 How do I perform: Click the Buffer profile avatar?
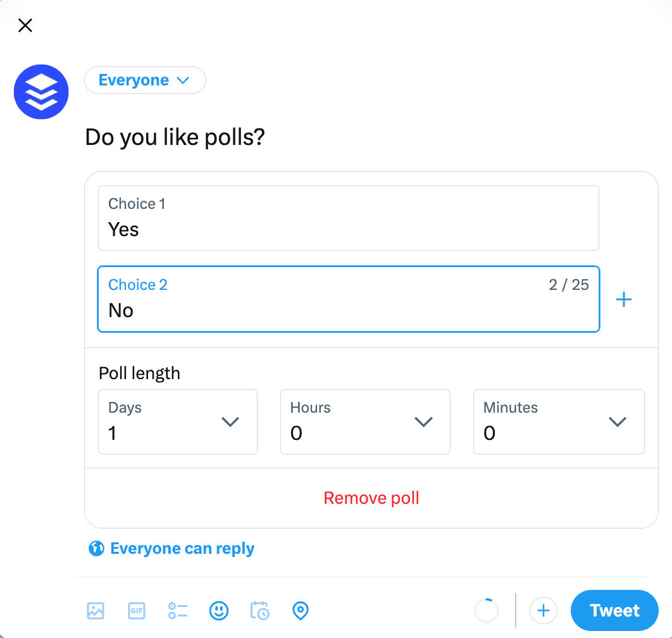(x=40, y=92)
